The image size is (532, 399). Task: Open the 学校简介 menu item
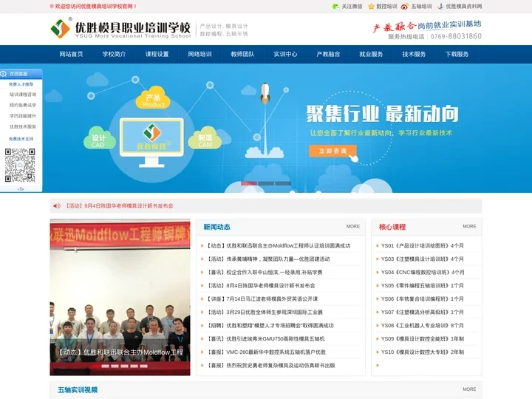pos(114,54)
